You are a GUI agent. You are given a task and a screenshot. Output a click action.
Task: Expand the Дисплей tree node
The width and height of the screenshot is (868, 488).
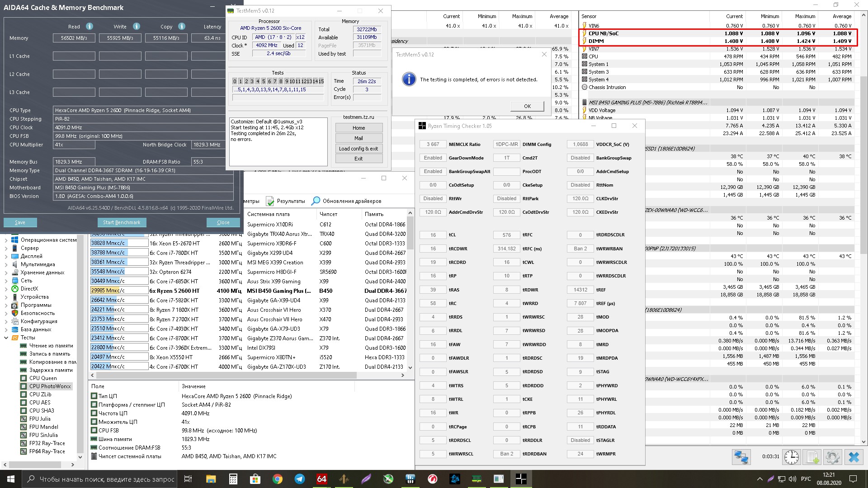(6, 256)
